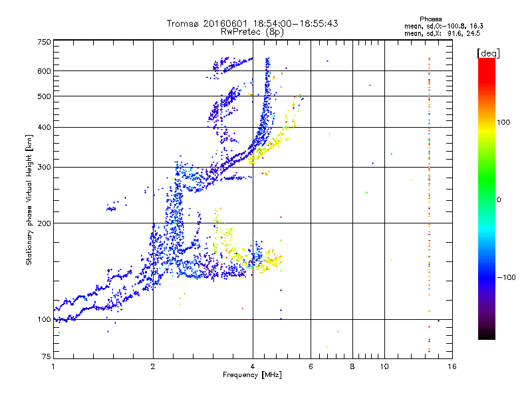Image resolution: width=532 pixels, height=399 pixels.
Task: Click x-axis tick label "4"
Action: point(253,366)
